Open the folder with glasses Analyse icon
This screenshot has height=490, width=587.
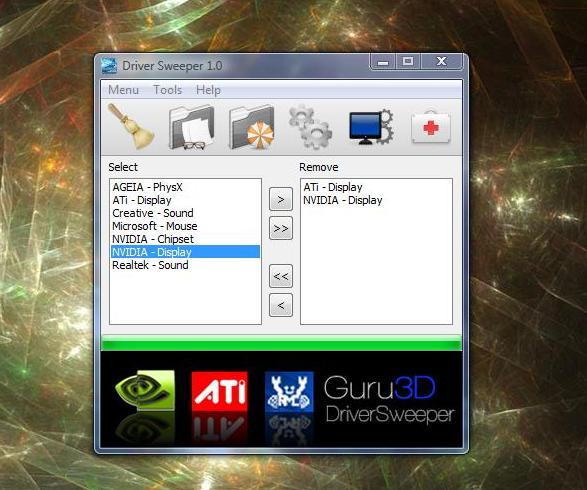(191, 127)
